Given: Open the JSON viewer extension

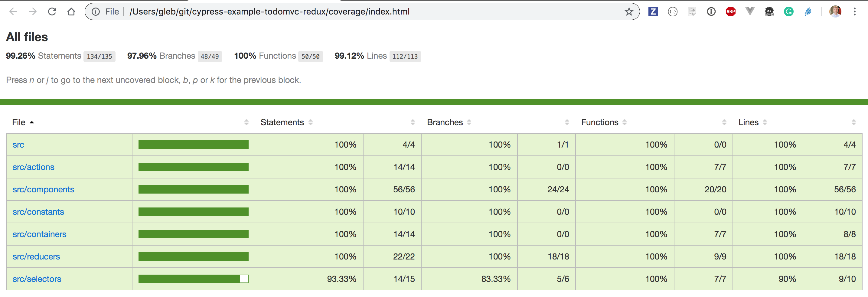Looking at the screenshot, I should pyautogui.click(x=673, y=11).
